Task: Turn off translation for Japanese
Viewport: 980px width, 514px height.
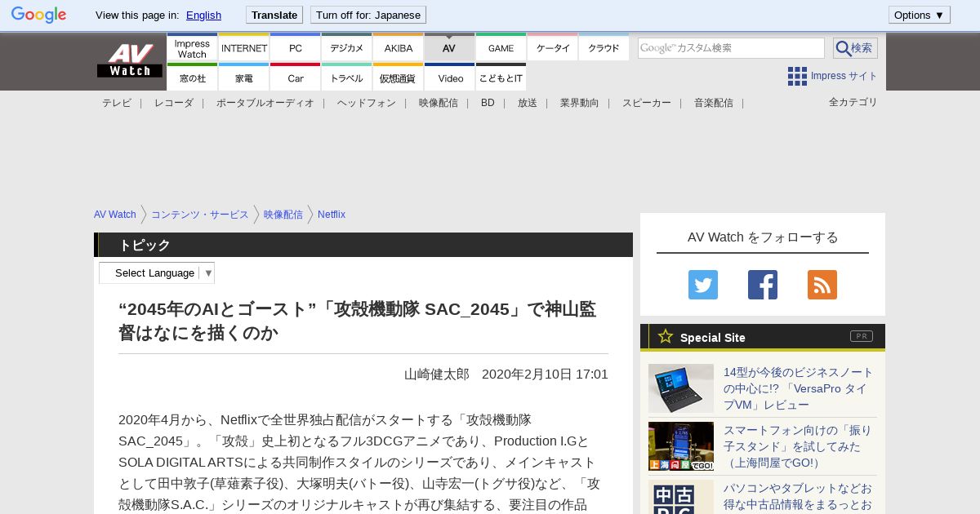Action: click(368, 15)
